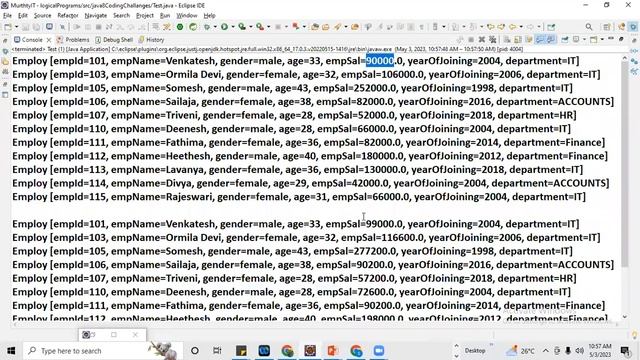Click the first empId=115 Rajeswari line

coord(299,197)
